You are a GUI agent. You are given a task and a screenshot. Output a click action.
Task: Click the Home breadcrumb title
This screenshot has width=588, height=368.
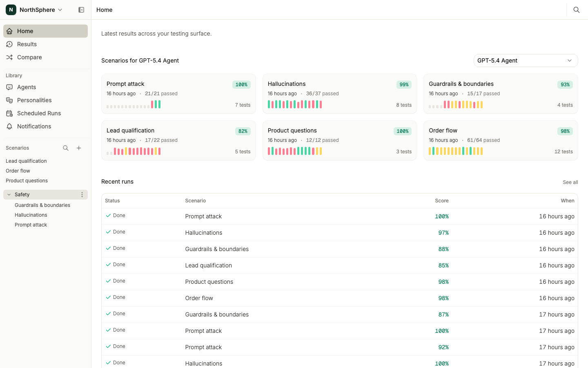[105, 10]
